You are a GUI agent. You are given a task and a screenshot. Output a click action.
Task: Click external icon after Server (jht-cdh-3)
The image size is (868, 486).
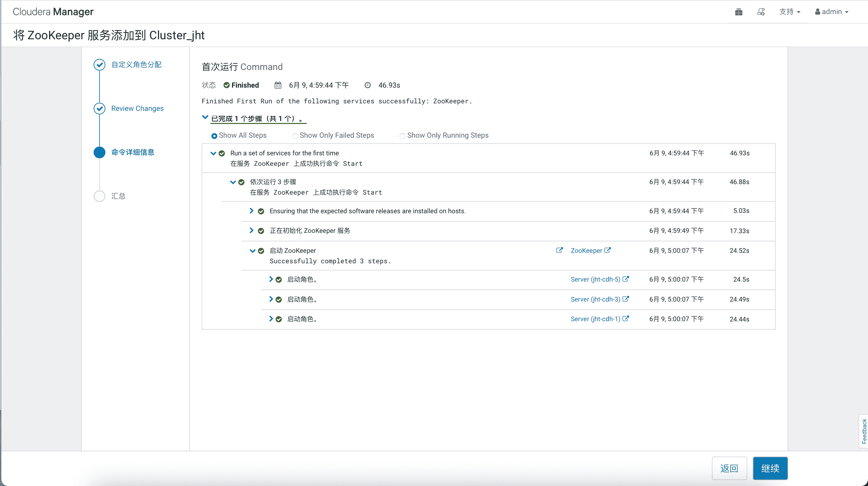[626, 299]
